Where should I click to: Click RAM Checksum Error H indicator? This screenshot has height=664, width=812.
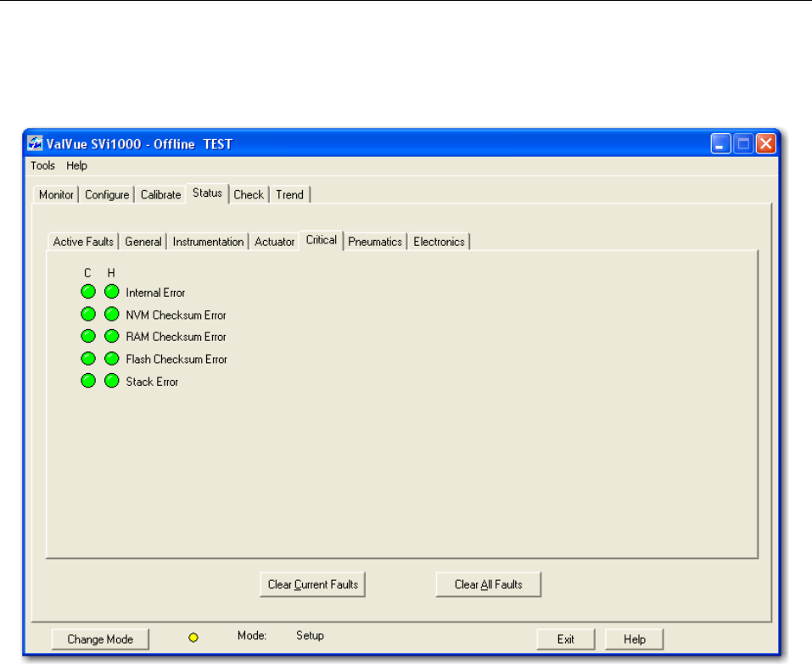(x=111, y=336)
